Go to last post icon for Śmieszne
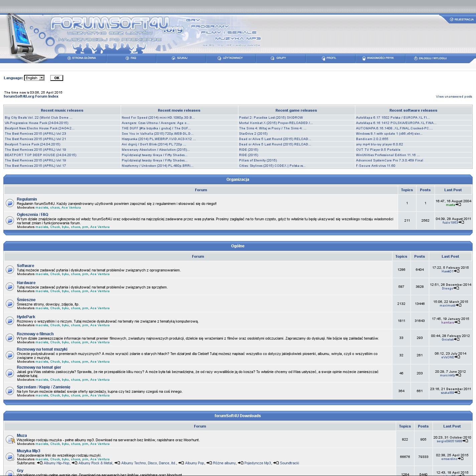Image resolution: width=476 pixels, height=476 pixels. (x=459, y=305)
